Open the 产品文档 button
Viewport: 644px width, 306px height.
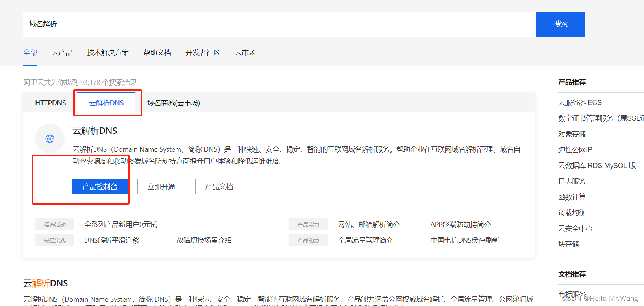(219, 186)
